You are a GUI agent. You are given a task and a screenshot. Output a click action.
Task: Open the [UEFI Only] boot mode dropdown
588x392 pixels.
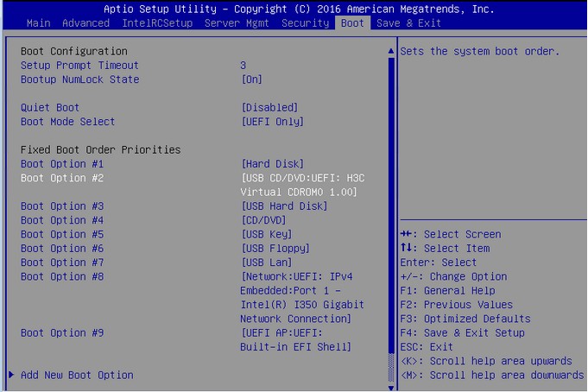pyautogui.click(x=272, y=122)
